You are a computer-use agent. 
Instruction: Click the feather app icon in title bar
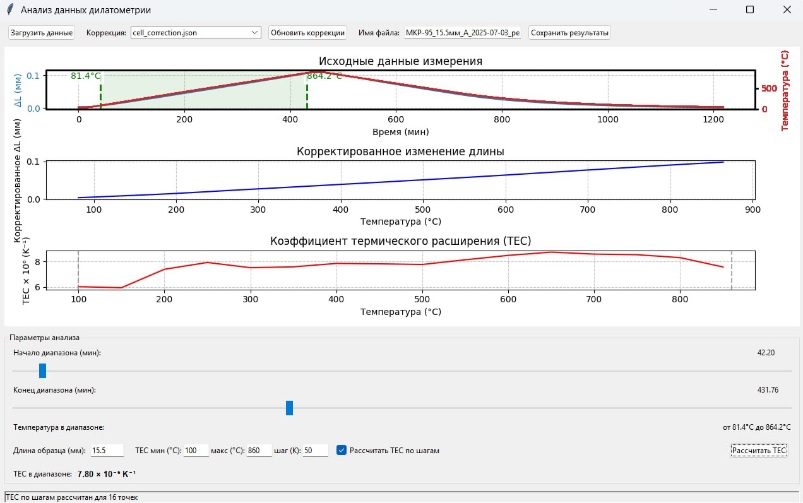tap(10, 9)
